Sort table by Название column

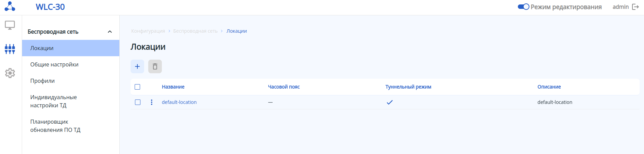tap(173, 87)
